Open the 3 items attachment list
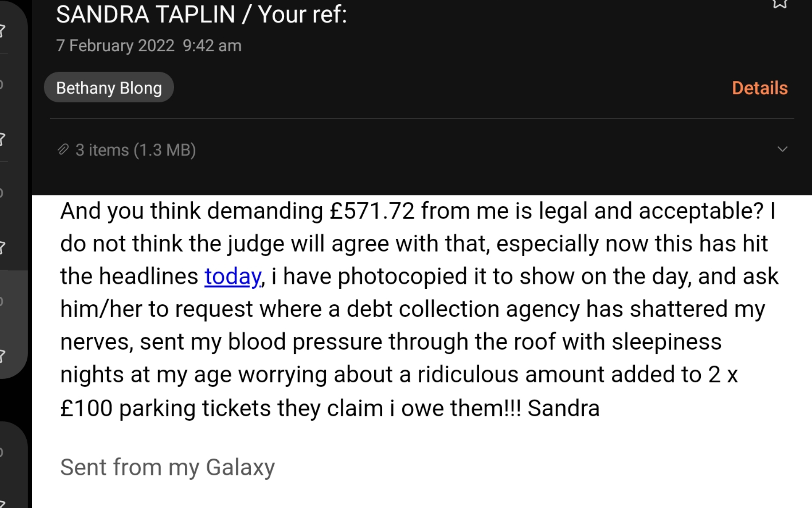 pos(135,150)
